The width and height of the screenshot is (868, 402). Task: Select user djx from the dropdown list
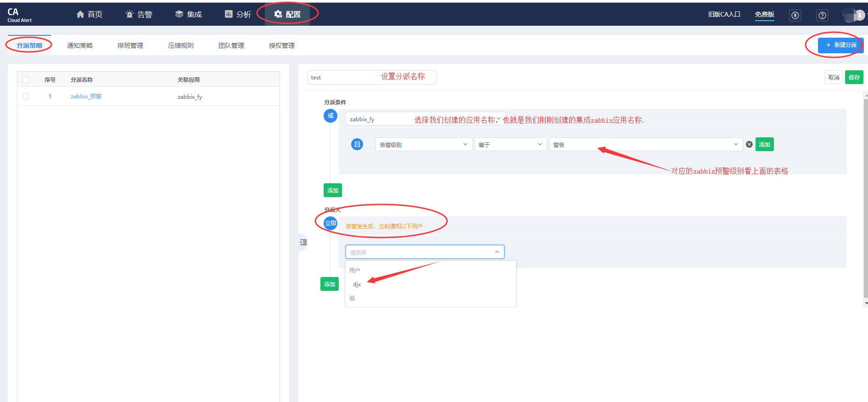coord(357,284)
